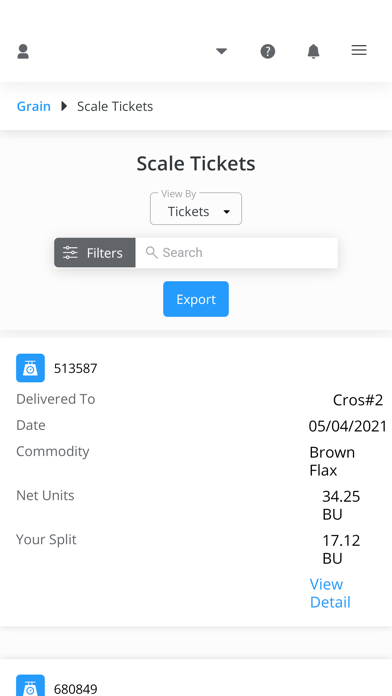The width and height of the screenshot is (392, 696).
Task: Select the Scale Tickets breadcrumb text
Action: point(115,107)
